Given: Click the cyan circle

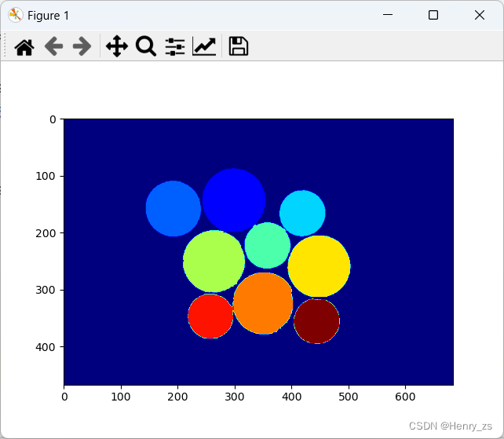Looking at the screenshot, I should (x=302, y=213).
